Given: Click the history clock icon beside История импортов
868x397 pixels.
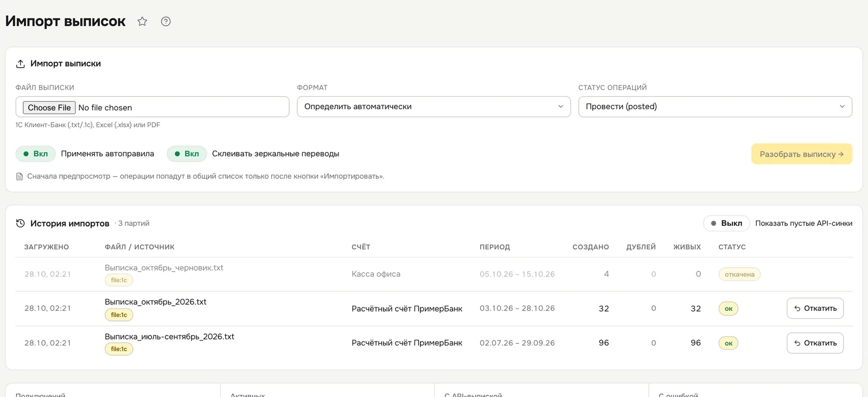Looking at the screenshot, I should point(21,223).
